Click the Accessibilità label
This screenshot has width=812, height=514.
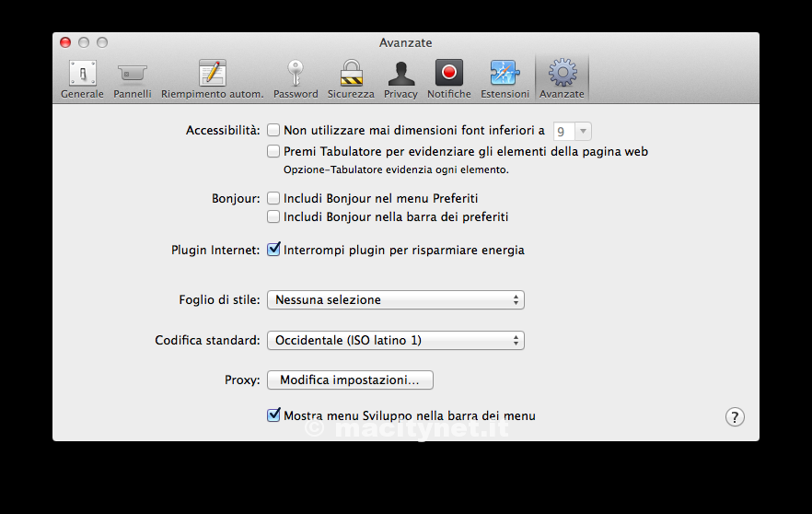(x=223, y=130)
